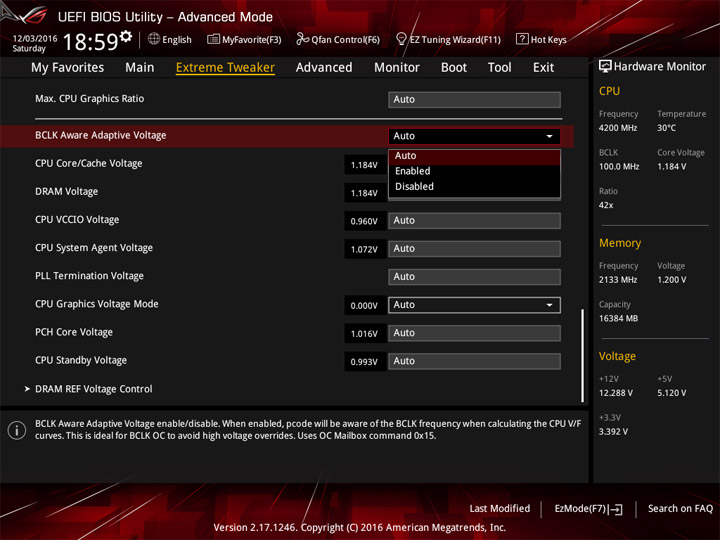Click the 16384 MB capacity value
Viewport: 720px width, 540px height.
point(618,319)
